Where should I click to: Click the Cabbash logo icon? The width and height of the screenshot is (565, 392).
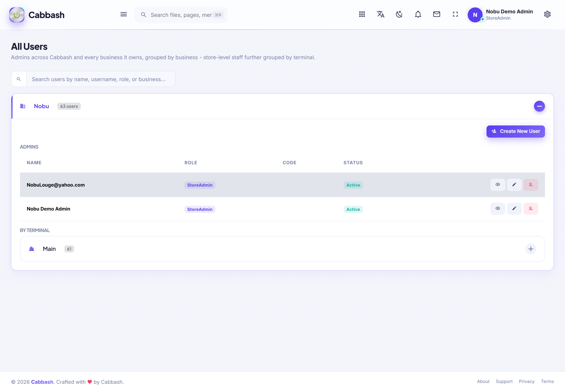(17, 15)
